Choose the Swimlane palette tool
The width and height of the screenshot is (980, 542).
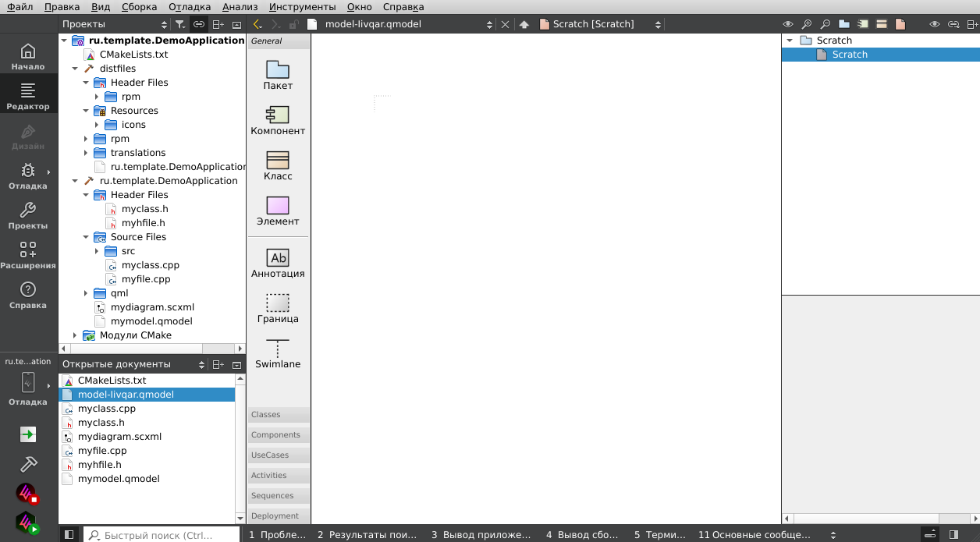(x=278, y=353)
